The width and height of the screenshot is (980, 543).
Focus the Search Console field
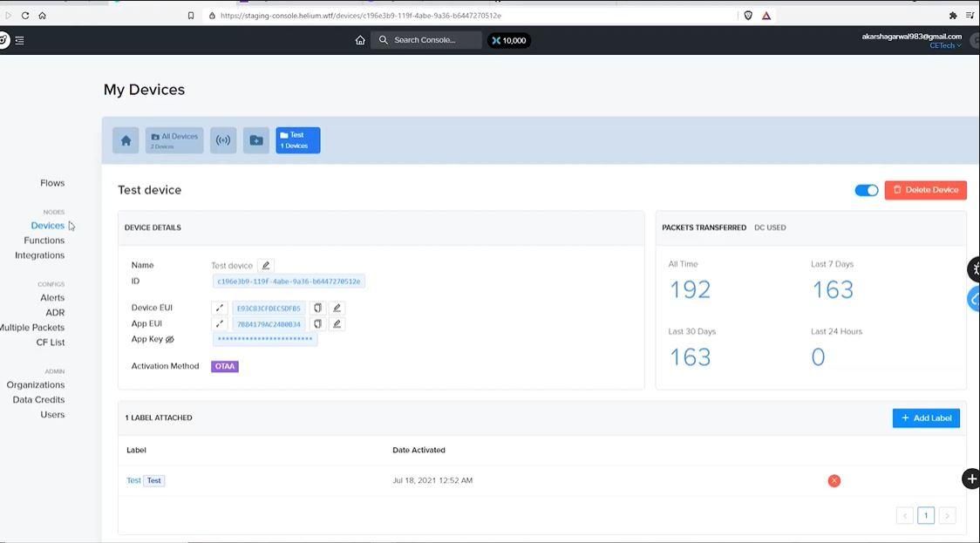[x=426, y=40]
